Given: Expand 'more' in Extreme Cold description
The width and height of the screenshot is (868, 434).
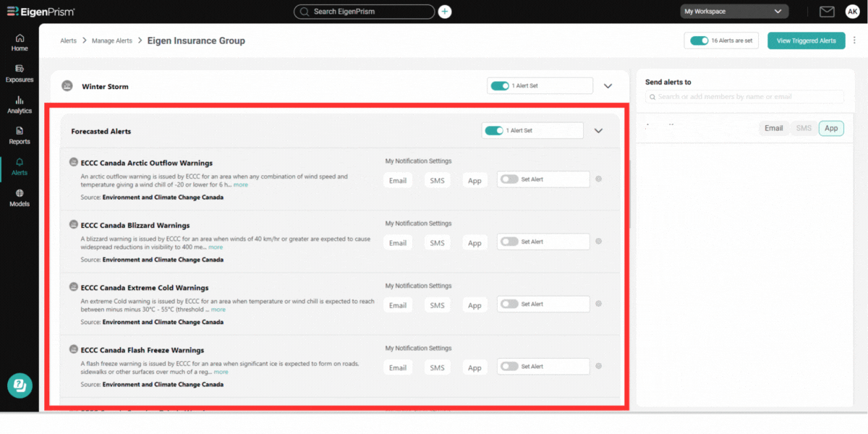Looking at the screenshot, I should pos(218,310).
